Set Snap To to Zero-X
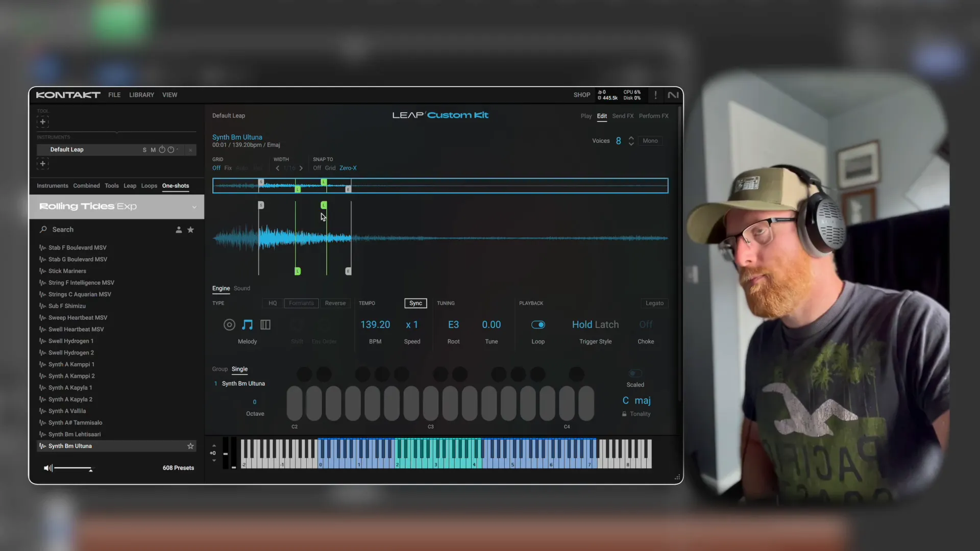This screenshot has width=980, height=551. tap(348, 168)
